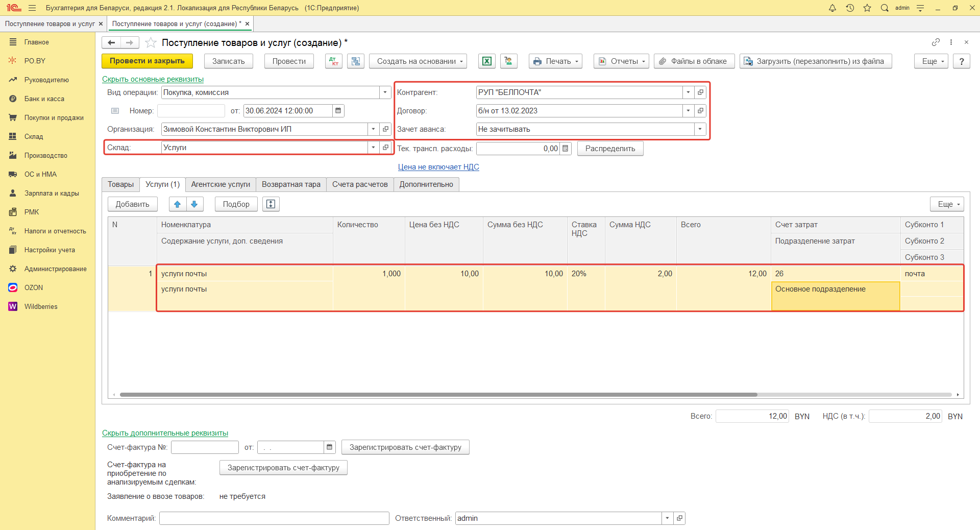This screenshot has height=530, width=980.
Task: Open Отчеты dropdown menu
Action: pyautogui.click(x=622, y=61)
